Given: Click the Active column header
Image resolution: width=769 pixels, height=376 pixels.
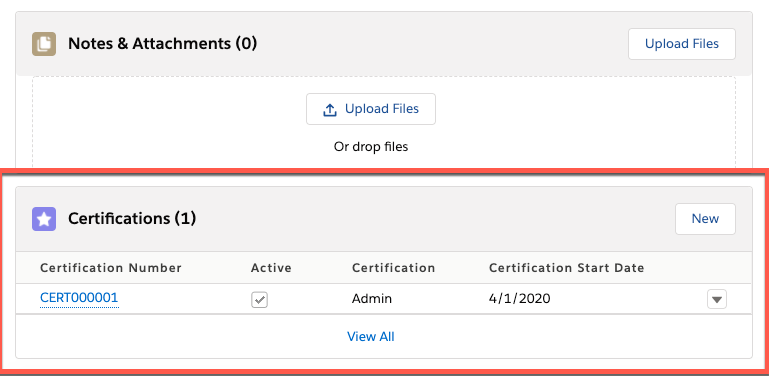Looking at the screenshot, I should click(271, 268).
